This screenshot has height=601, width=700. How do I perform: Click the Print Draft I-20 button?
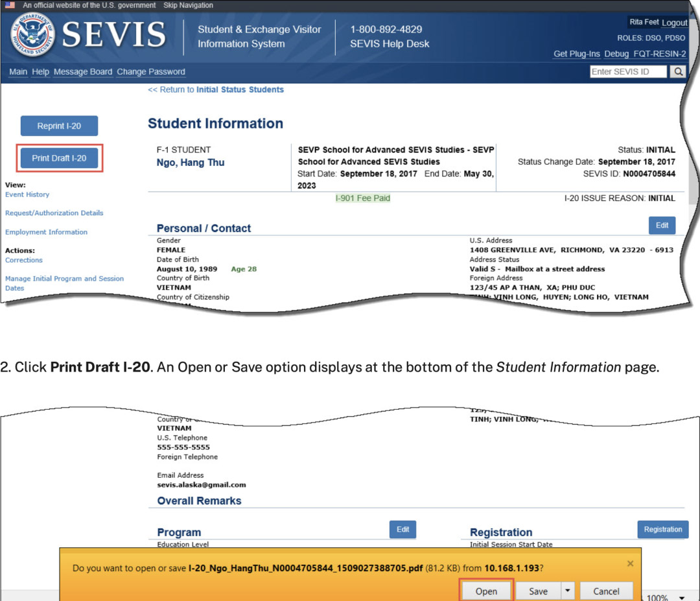[59, 158]
